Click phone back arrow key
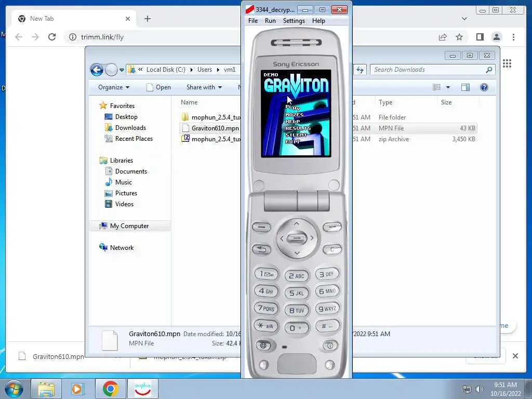 point(261,250)
